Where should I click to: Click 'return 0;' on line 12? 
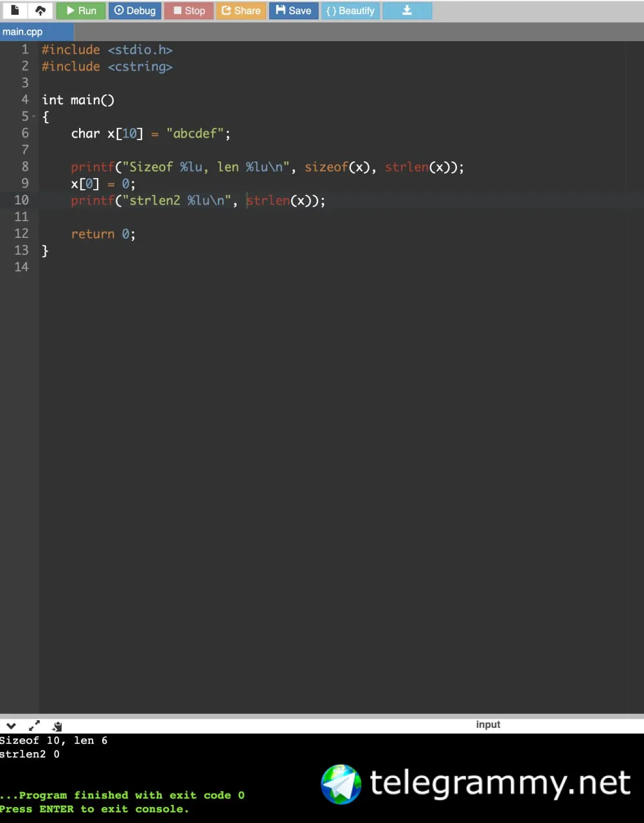(103, 233)
